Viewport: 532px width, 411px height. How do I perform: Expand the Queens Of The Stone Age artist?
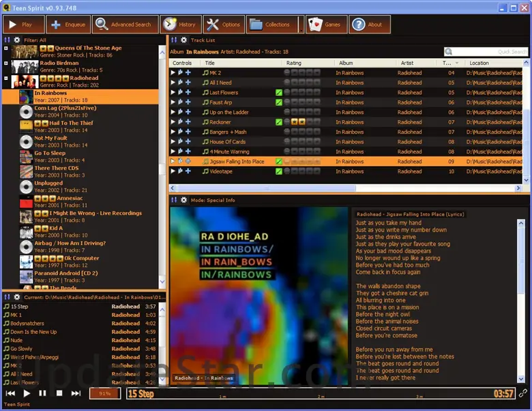(x=6, y=49)
